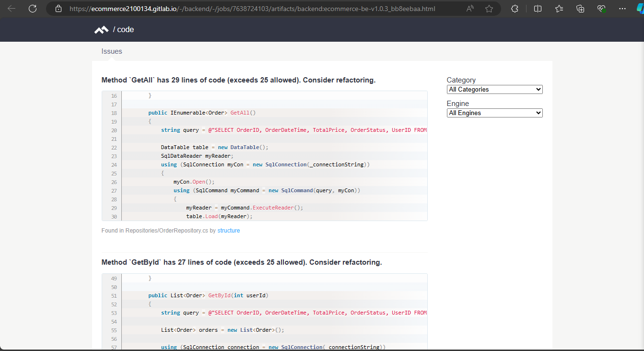Open the Read aloud icon in address bar
Viewport: 644px width, 351px height.
point(470,9)
